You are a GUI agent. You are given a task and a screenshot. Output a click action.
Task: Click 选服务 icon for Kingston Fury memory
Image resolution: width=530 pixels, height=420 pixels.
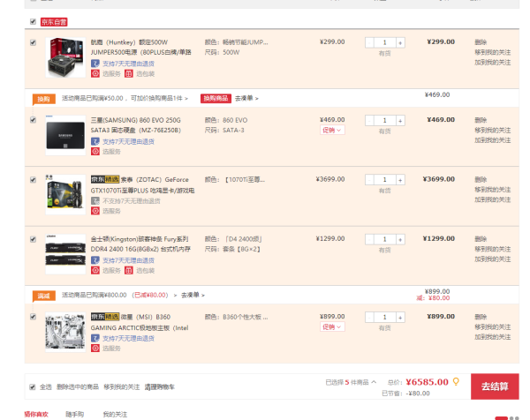coord(95,270)
